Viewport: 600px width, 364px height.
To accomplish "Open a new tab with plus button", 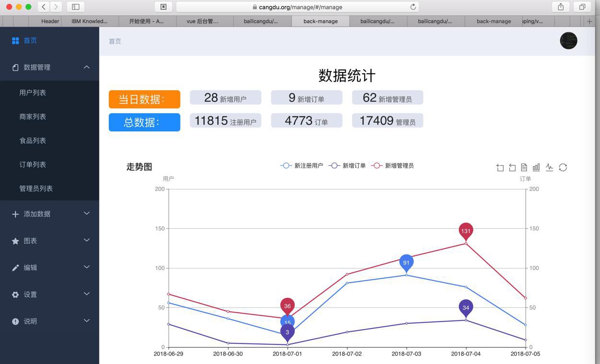I will [x=589, y=21].
